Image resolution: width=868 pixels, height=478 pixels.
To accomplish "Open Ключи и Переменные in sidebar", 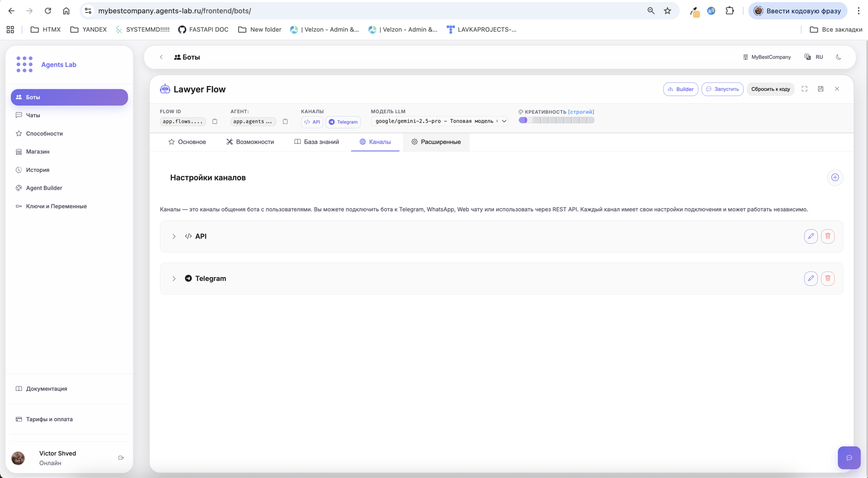I will pos(56,206).
